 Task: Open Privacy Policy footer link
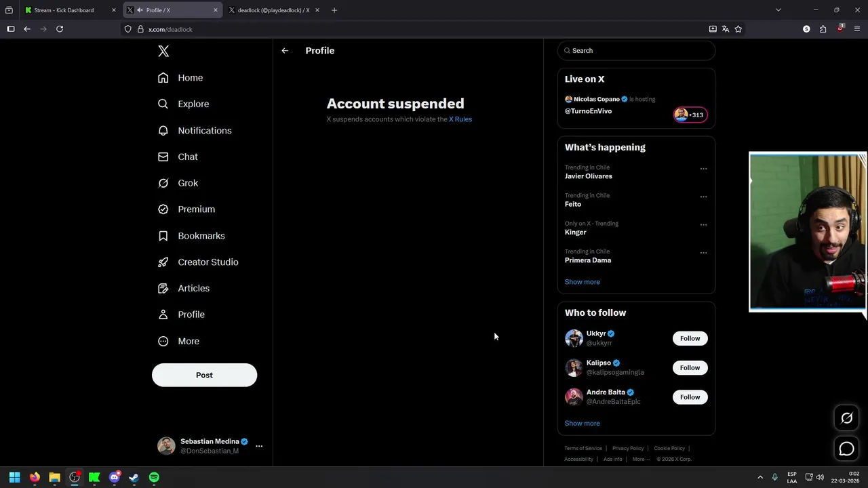[x=628, y=448]
